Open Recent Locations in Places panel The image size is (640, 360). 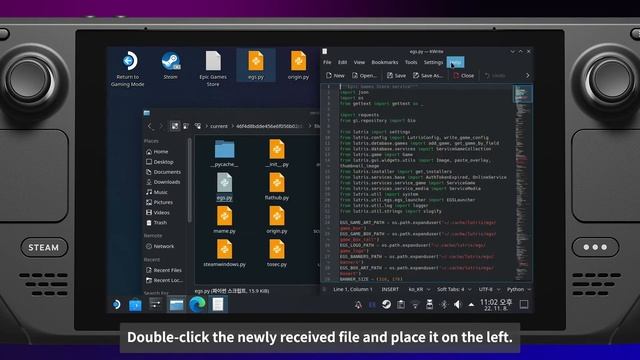(x=164, y=280)
